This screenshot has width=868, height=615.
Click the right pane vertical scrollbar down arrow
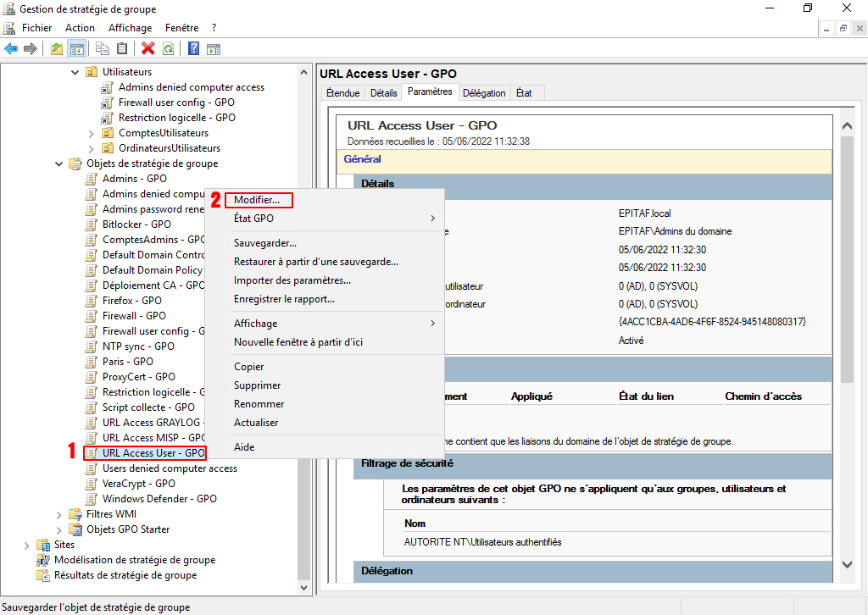[x=846, y=563]
